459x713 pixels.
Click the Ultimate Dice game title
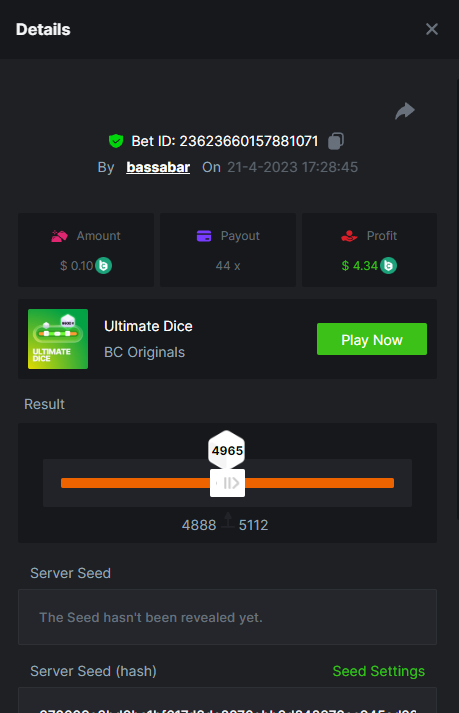(x=148, y=326)
